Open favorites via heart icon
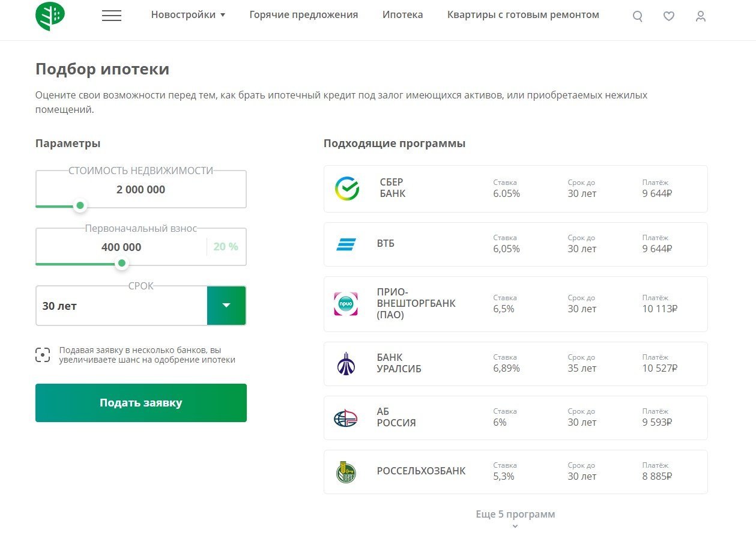This screenshot has height=538, width=756. [669, 17]
